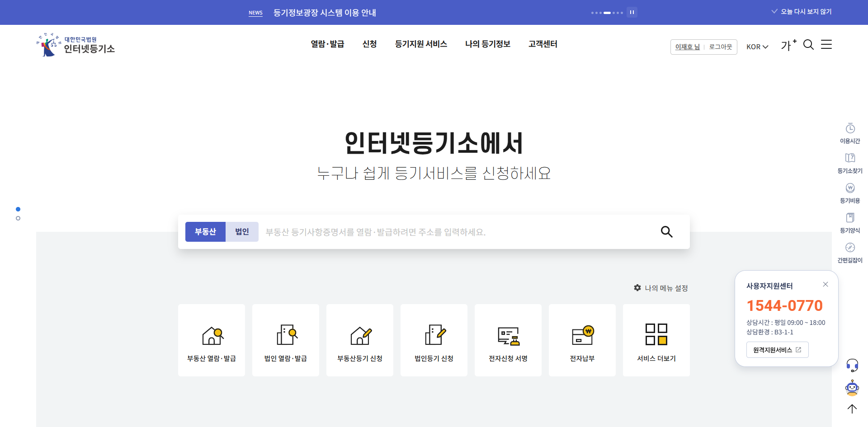This screenshot has height=427, width=868.
Task: Open the 등기지원 서비스 menu
Action: (420, 44)
